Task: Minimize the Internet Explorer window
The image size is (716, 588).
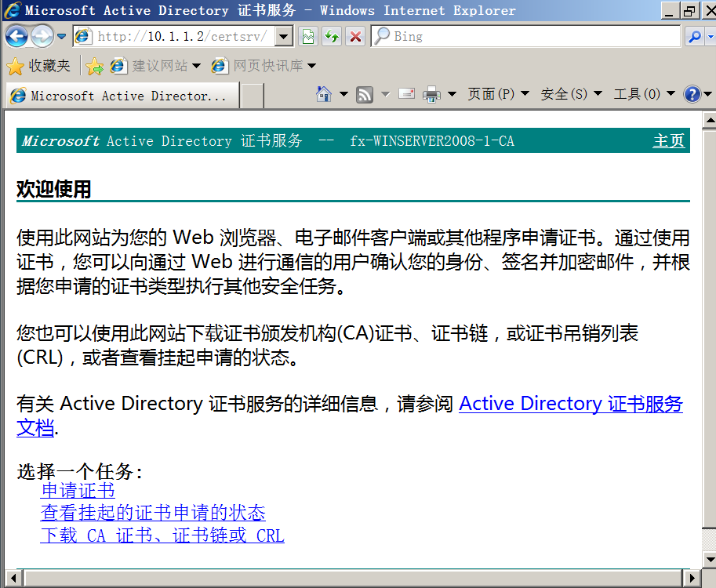Action: (669, 10)
